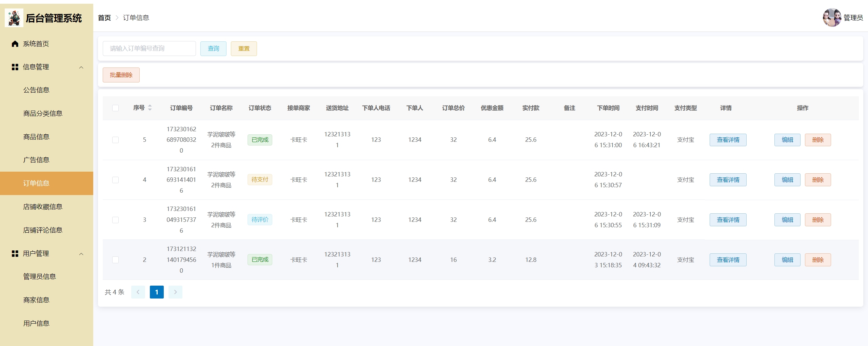Click payment time 2023-12-04 09:43:32

pos(647,260)
